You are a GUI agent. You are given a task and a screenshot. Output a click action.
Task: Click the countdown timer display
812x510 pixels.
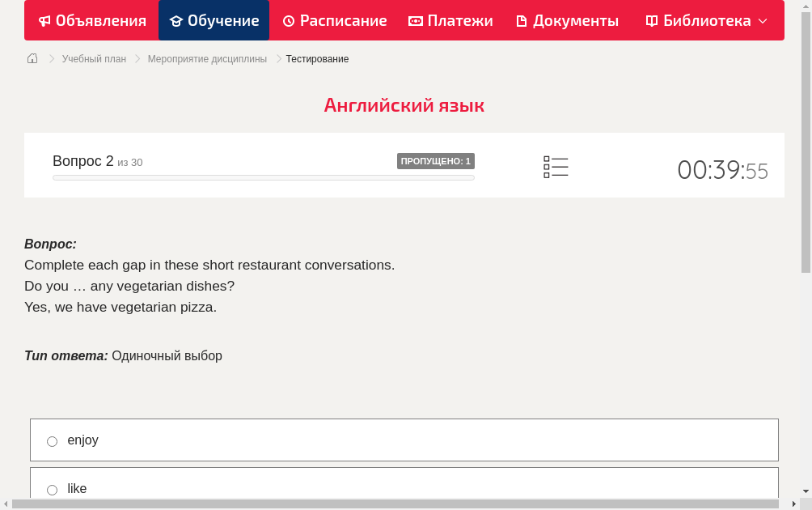722,170
